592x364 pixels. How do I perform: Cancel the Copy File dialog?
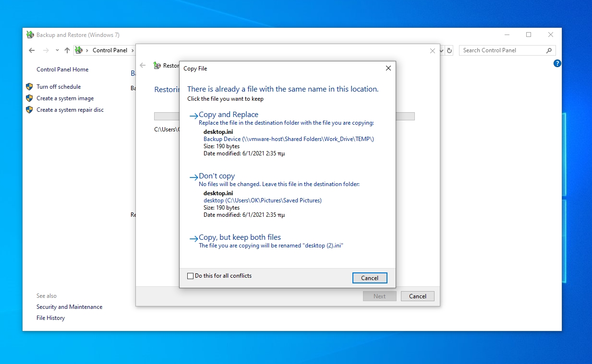point(370,278)
